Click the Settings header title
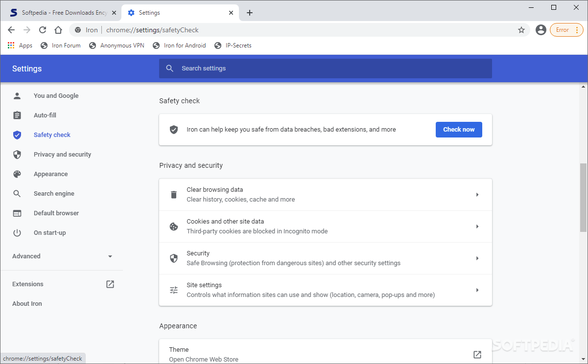 click(27, 68)
